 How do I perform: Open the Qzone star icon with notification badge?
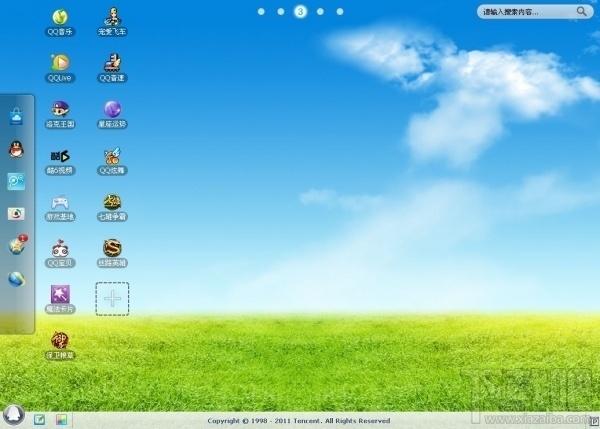tap(17, 245)
